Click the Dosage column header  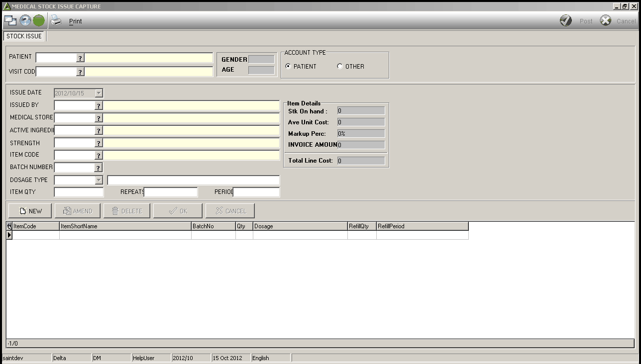[301, 226]
